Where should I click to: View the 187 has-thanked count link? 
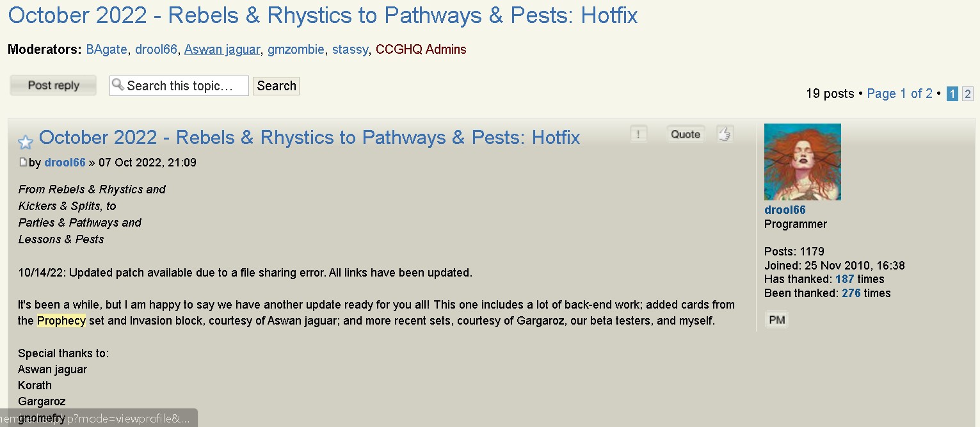click(x=845, y=279)
